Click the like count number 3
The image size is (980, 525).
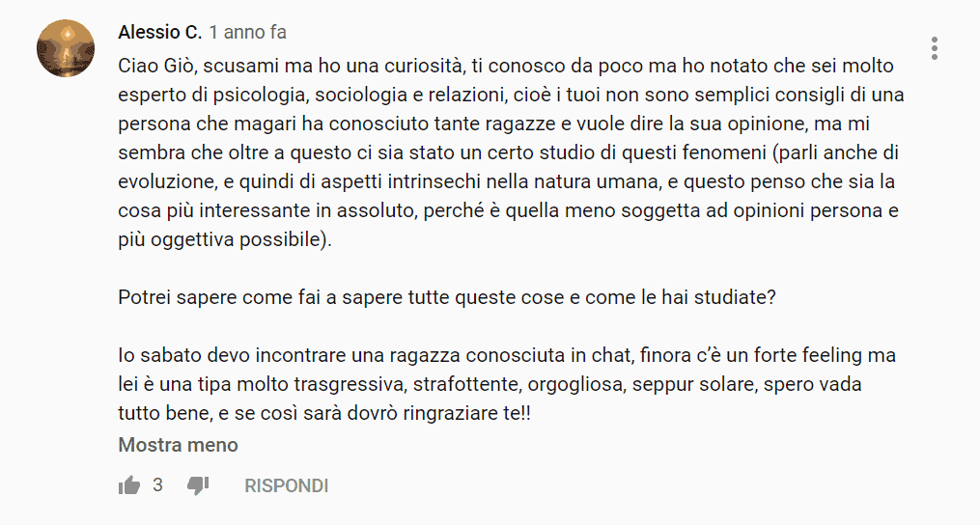(157, 485)
